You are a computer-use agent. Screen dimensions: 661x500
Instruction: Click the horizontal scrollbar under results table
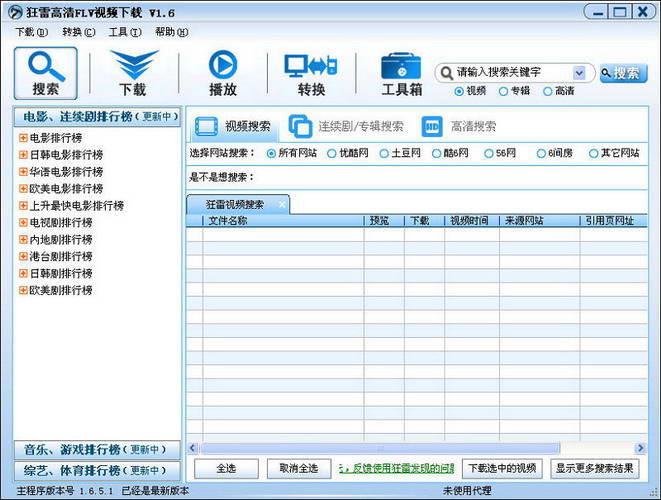coord(420,448)
